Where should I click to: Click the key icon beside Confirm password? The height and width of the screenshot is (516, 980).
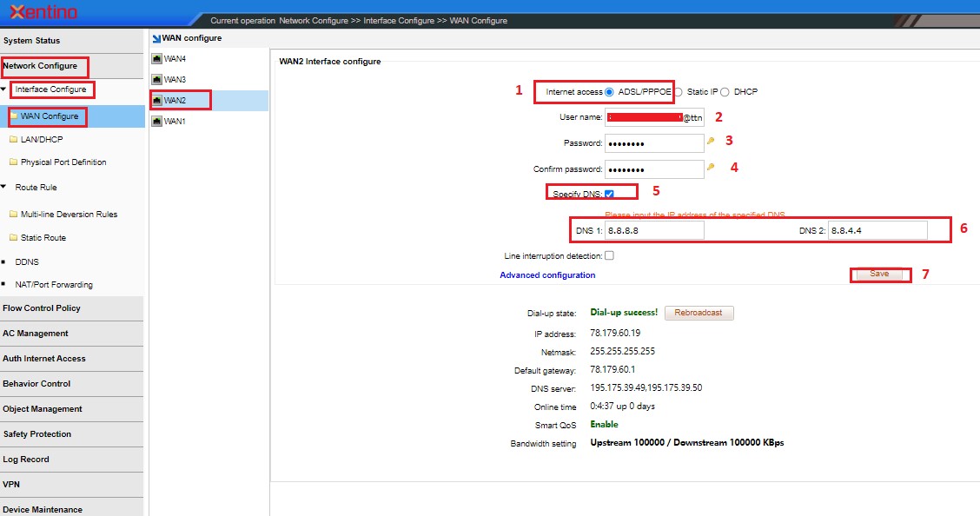(x=711, y=167)
